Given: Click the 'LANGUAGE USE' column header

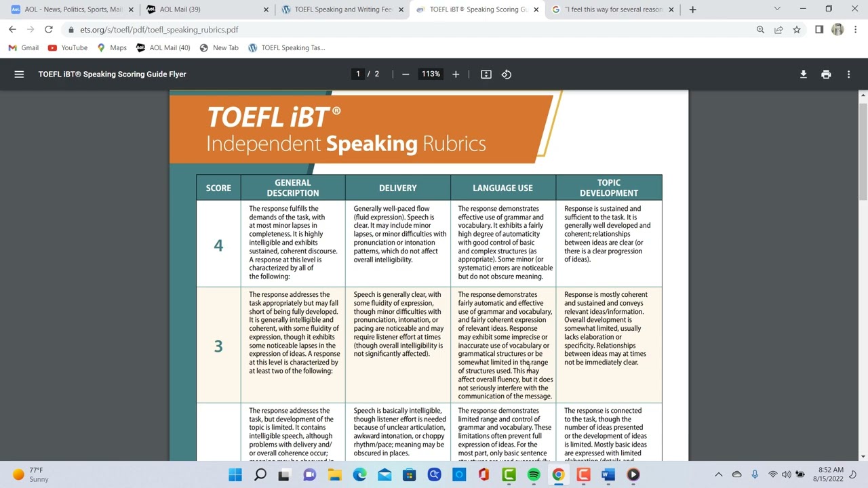Looking at the screenshot, I should pyautogui.click(x=502, y=188).
